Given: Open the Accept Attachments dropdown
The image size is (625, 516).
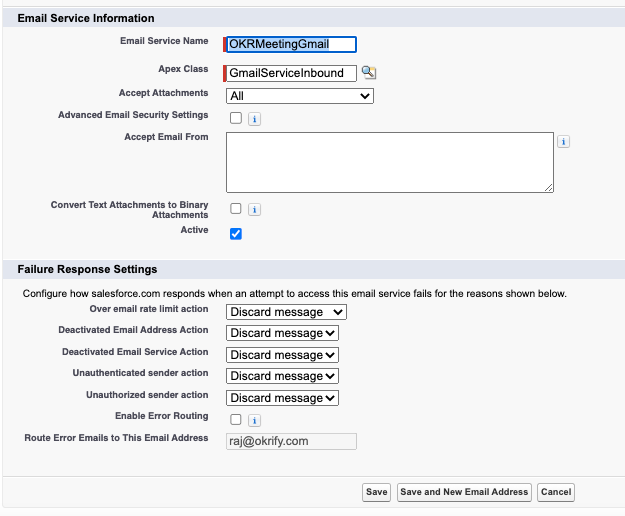Looking at the screenshot, I should pyautogui.click(x=300, y=96).
